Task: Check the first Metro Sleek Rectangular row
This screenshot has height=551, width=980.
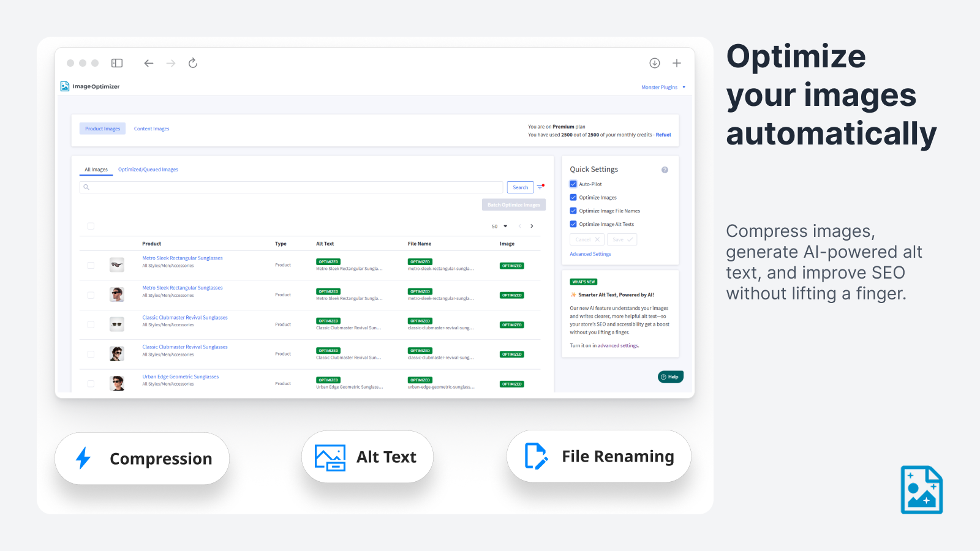Action: (x=91, y=265)
